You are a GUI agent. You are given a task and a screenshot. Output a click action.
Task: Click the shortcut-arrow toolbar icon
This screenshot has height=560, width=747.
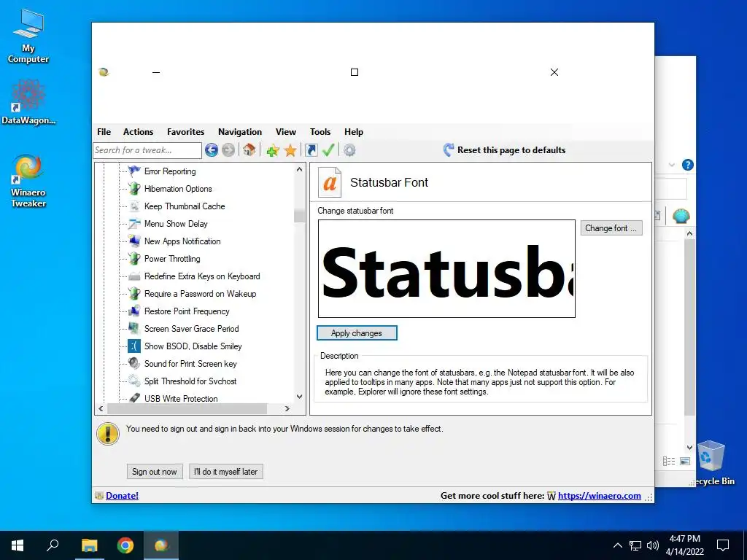point(311,150)
